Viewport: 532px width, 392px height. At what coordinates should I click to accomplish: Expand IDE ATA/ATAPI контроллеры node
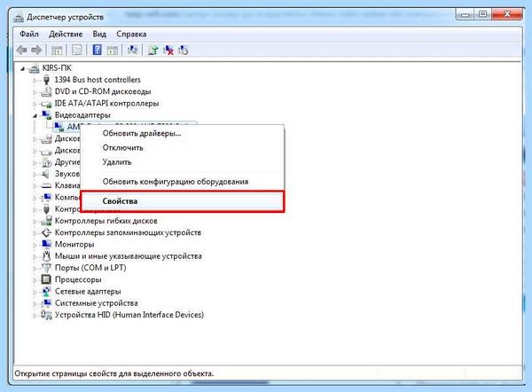pos(35,104)
